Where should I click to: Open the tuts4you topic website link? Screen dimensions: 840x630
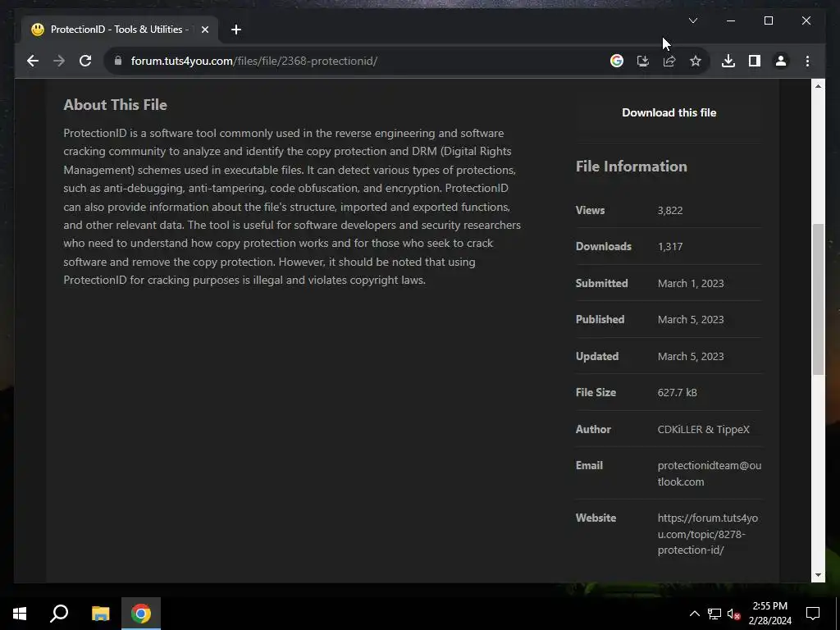(707, 534)
